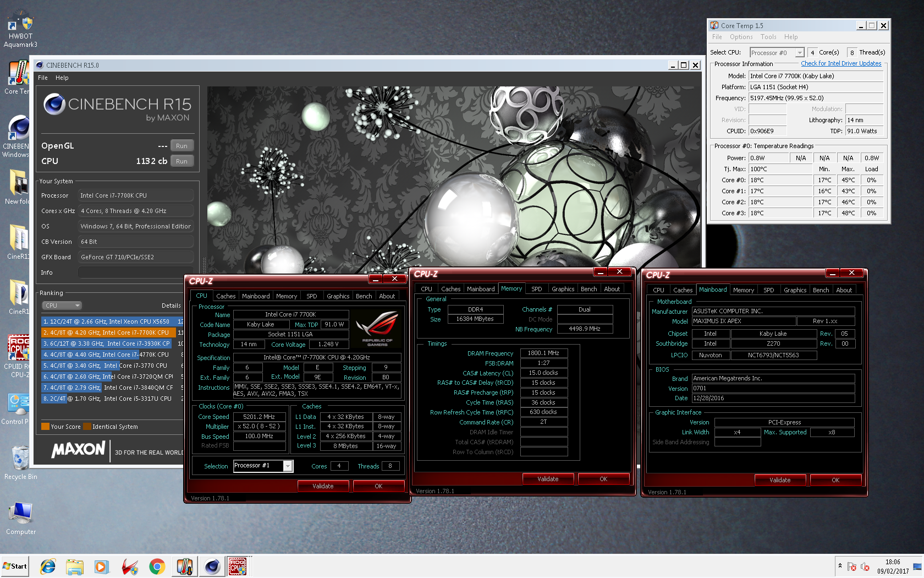Image resolution: width=924 pixels, height=578 pixels.
Task: Open the Action Center flag tray icon
Action: 852,566
